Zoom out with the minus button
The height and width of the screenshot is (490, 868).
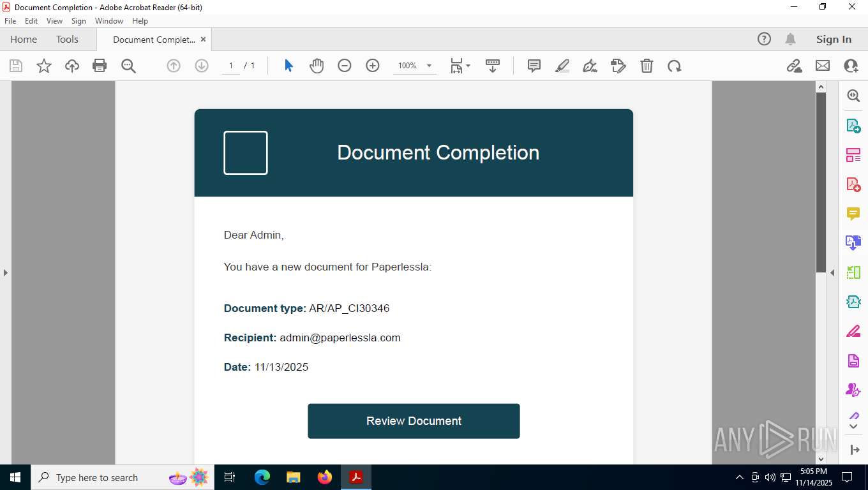(x=345, y=66)
